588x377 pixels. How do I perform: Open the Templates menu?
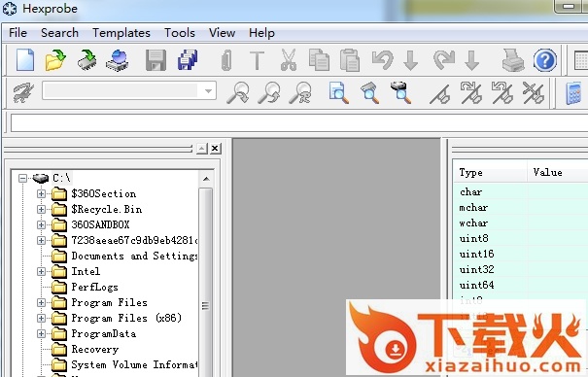click(x=121, y=33)
